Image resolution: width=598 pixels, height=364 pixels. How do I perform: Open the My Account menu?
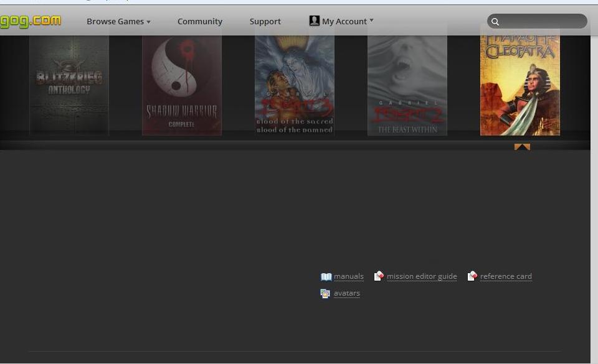point(341,21)
